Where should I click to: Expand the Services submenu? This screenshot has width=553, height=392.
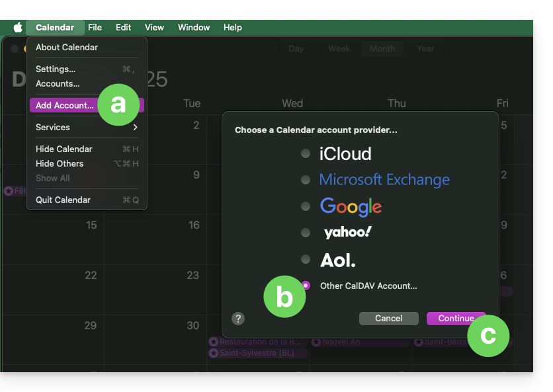(x=86, y=127)
